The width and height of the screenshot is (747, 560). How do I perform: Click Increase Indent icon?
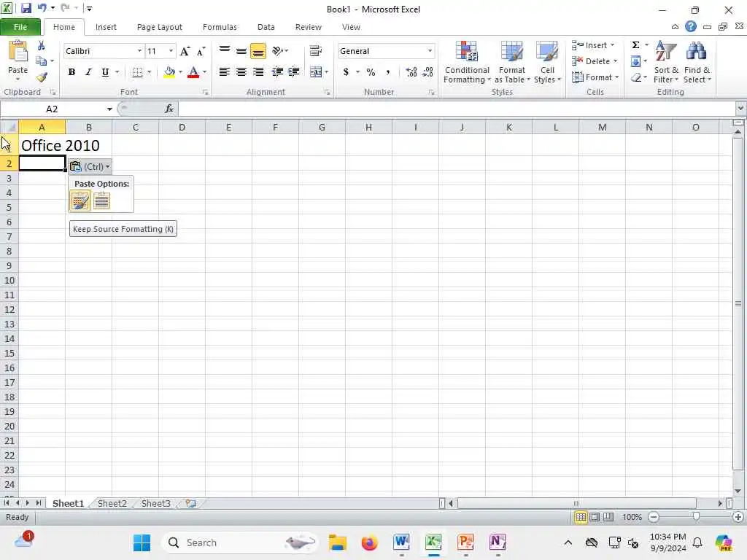pyautogui.click(x=293, y=72)
